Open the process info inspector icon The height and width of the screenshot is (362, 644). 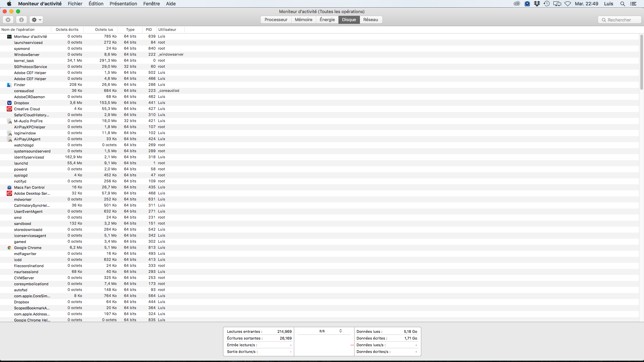pyautogui.click(x=21, y=20)
